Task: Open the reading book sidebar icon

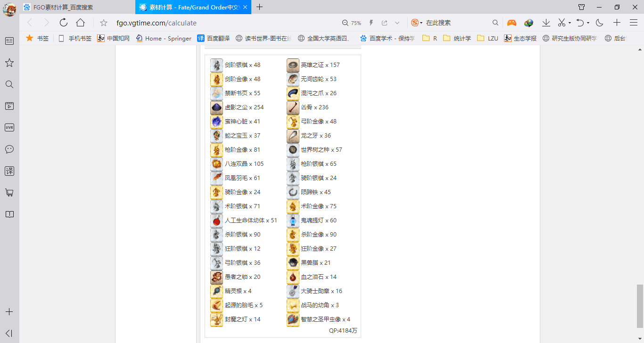Action: click(9, 214)
